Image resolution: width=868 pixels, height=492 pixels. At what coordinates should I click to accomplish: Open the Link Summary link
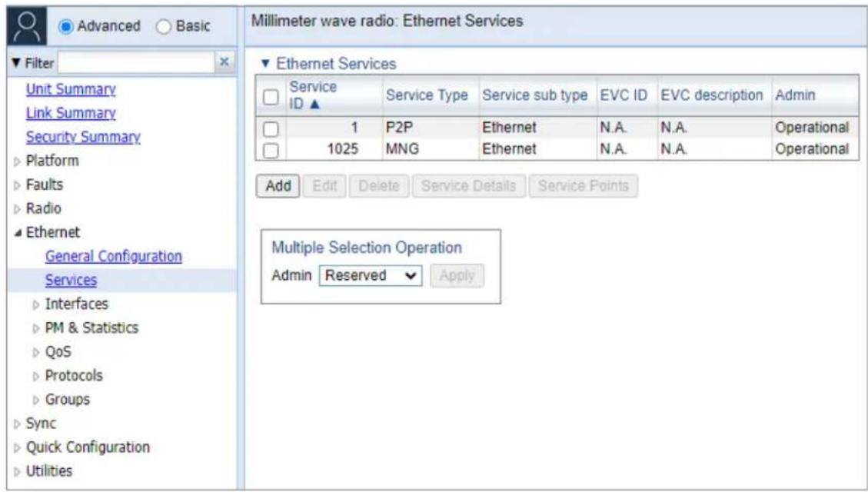click(71, 113)
